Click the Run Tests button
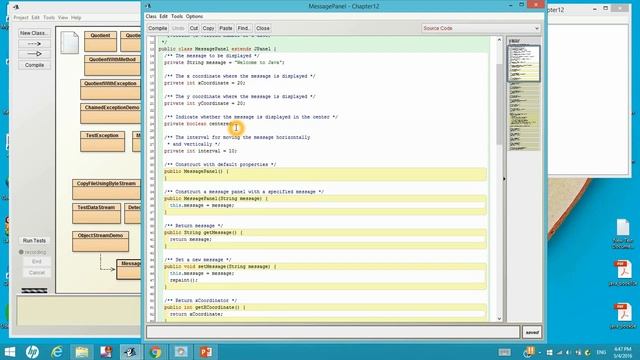The height and width of the screenshot is (360, 640). pyautogui.click(x=34, y=240)
